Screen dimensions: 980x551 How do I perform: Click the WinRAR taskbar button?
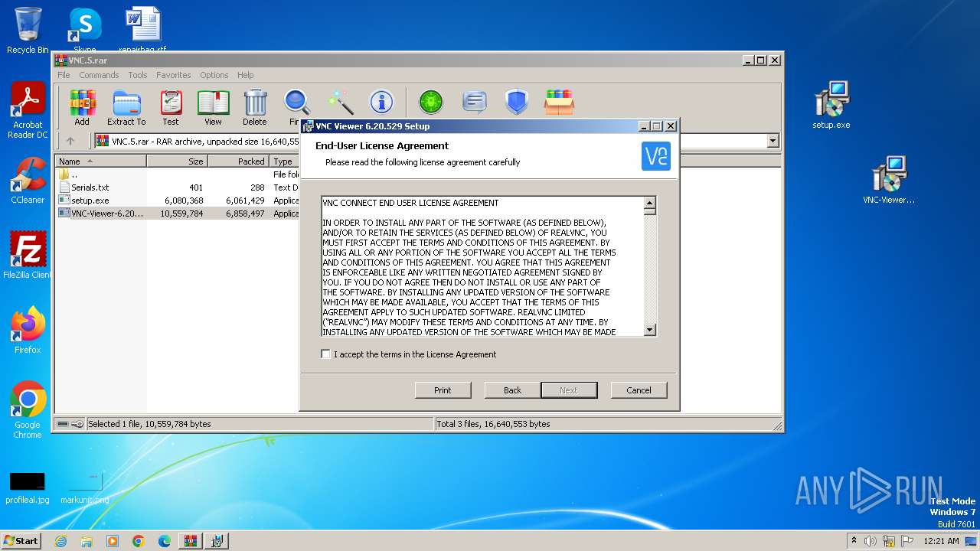click(191, 541)
